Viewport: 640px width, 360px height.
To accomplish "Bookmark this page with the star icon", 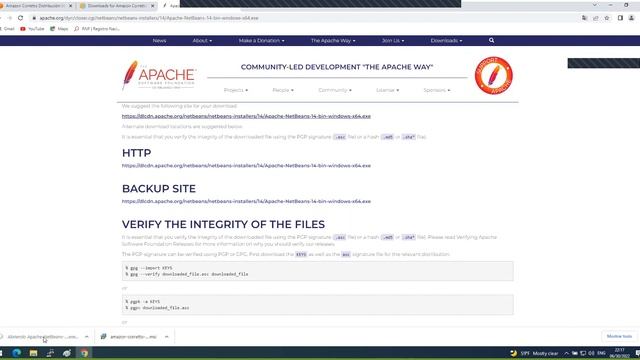I will click(x=607, y=18).
